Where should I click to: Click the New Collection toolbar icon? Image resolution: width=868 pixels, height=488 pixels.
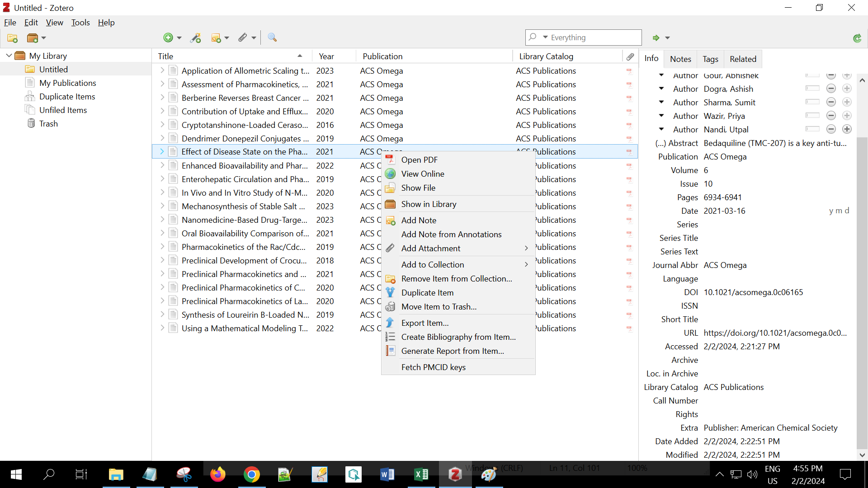coord(12,38)
